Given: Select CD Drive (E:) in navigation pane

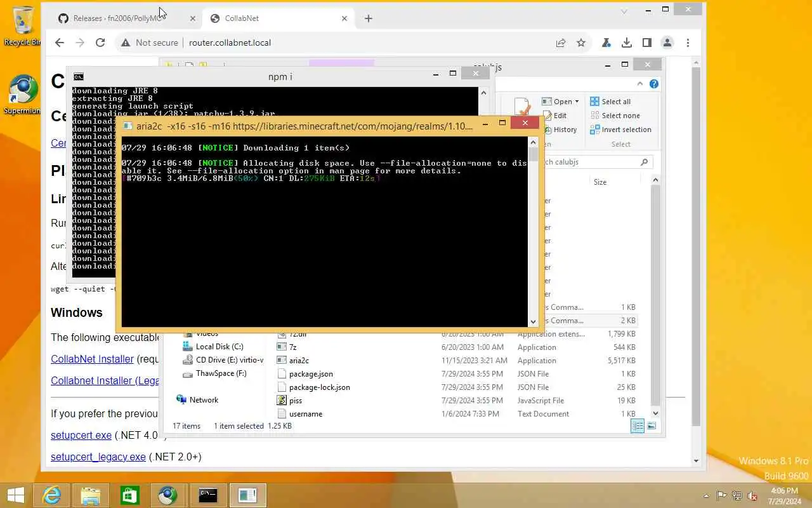Looking at the screenshot, I should (223, 360).
